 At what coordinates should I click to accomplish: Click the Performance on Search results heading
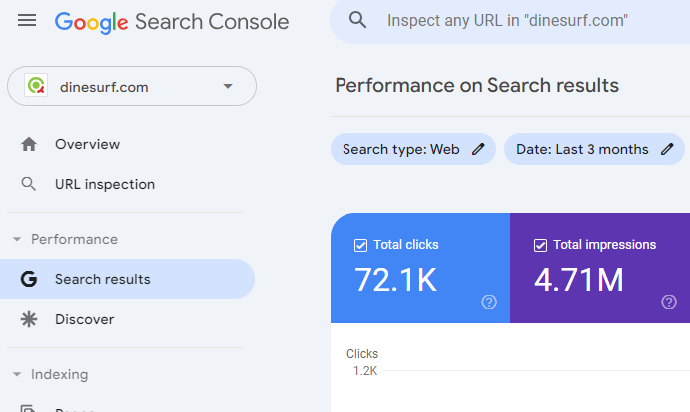point(477,85)
